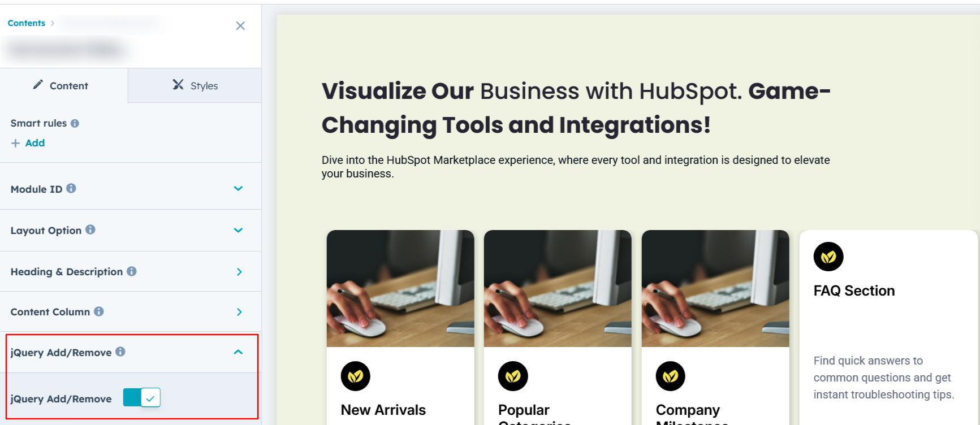Open Heading & Description settings arrow
The image size is (980, 425).
[239, 272]
